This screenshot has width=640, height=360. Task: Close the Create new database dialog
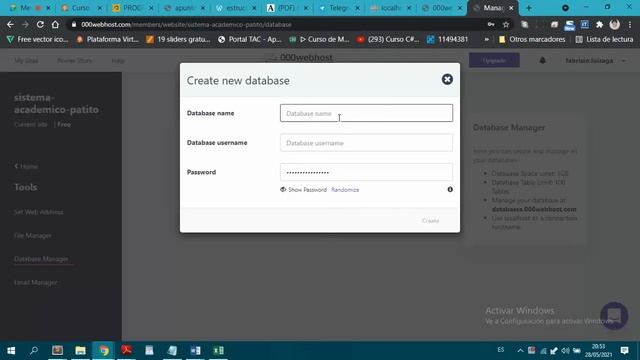(447, 79)
